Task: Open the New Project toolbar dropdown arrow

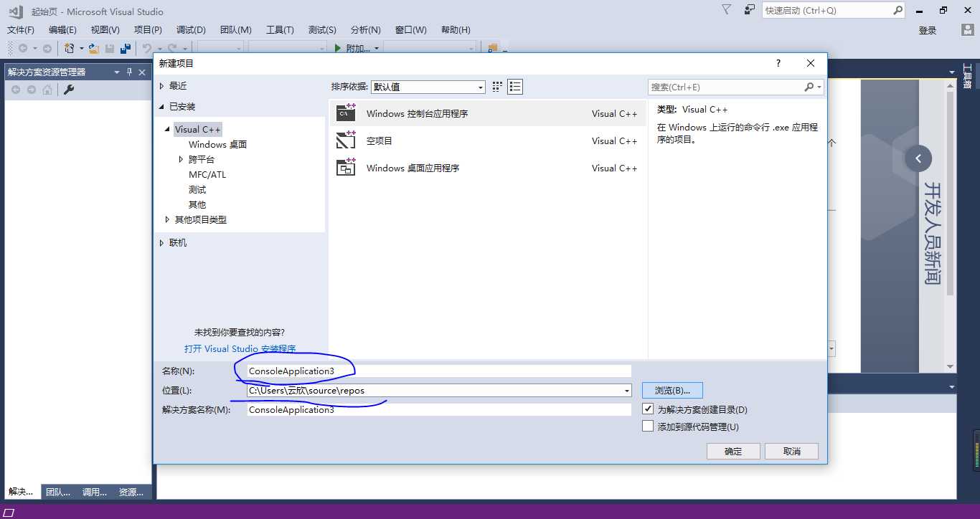Action: [x=81, y=49]
